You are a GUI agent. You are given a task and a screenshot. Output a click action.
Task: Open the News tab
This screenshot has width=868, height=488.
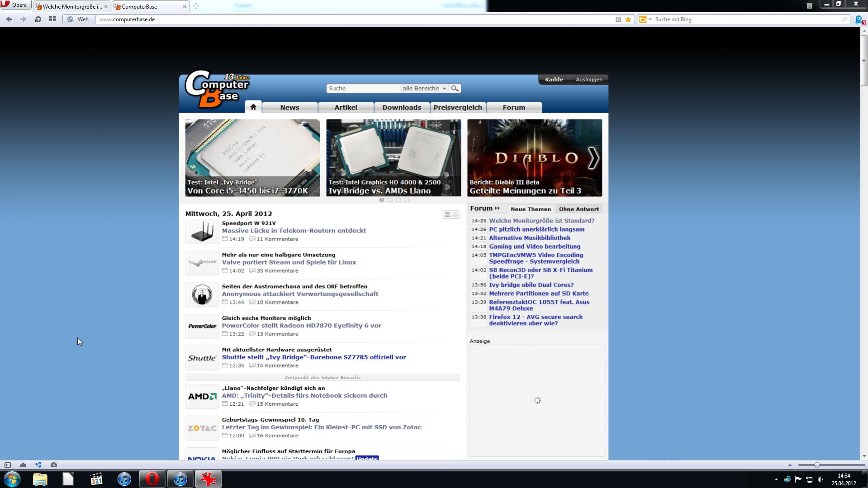[x=289, y=108]
